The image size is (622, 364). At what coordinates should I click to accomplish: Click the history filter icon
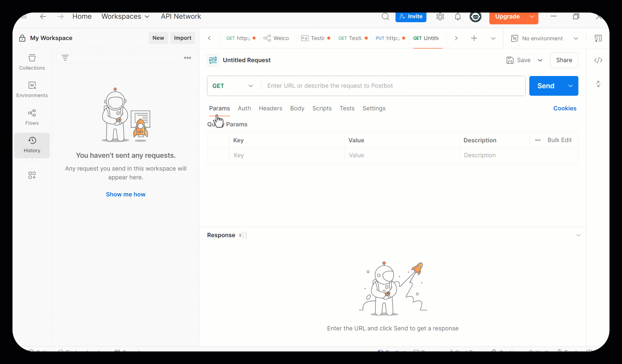point(65,58)
